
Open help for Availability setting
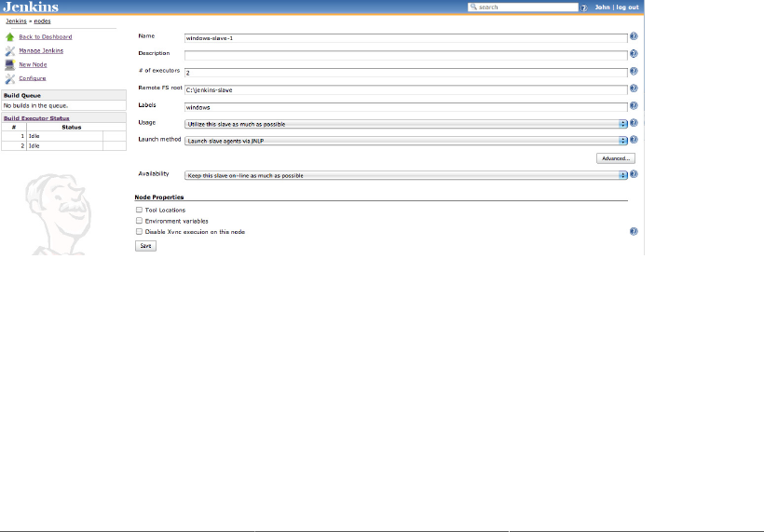pos(634,174)
